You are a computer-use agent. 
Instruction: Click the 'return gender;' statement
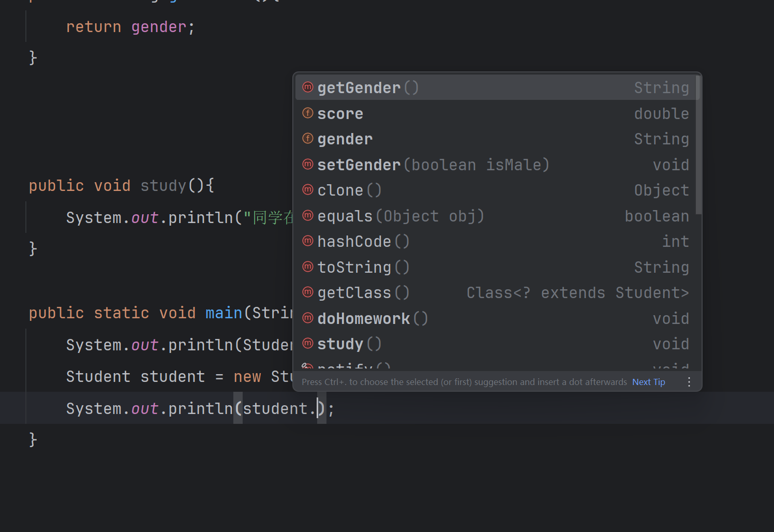click(x=130, y=27)
